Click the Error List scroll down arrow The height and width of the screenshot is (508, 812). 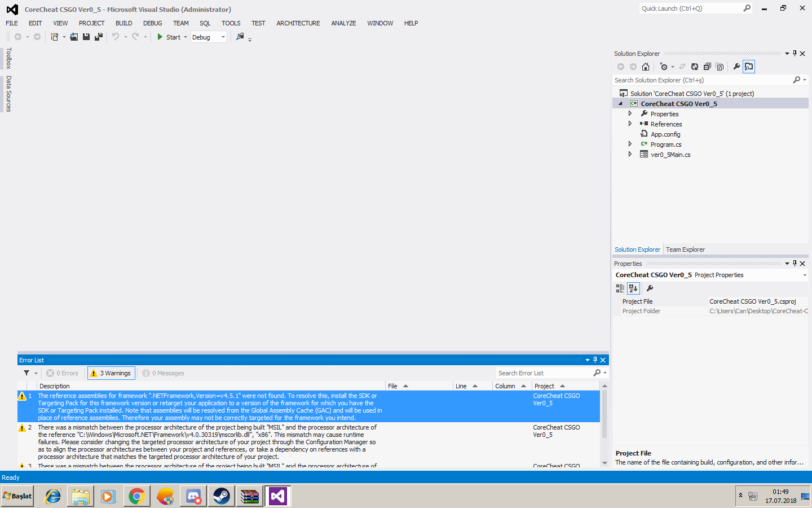tap(604, 463)
